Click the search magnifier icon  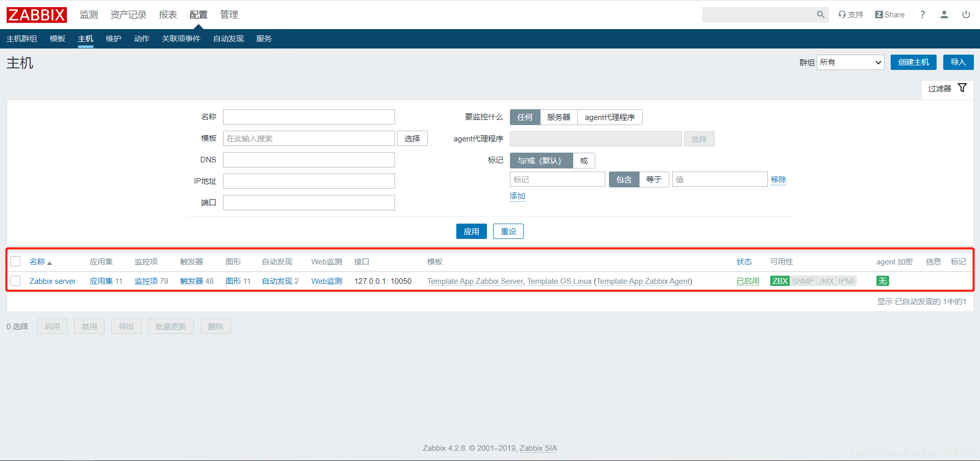coord(820,15)
